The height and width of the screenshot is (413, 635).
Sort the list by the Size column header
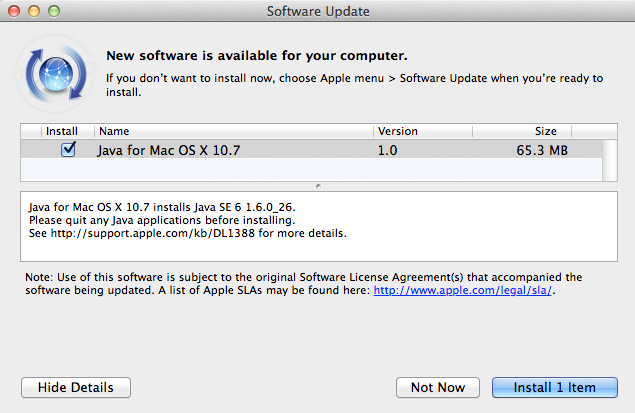pyautogui.click(x=522, y=131)
